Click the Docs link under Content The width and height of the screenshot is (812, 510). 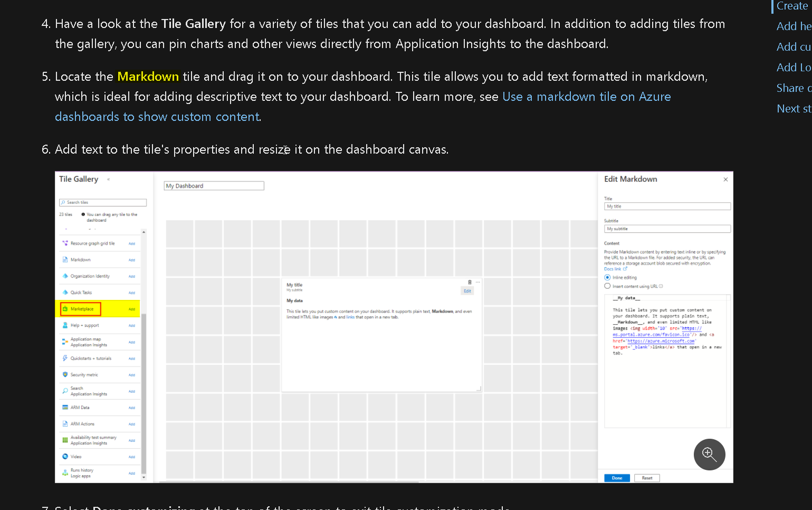coord(612,269)
